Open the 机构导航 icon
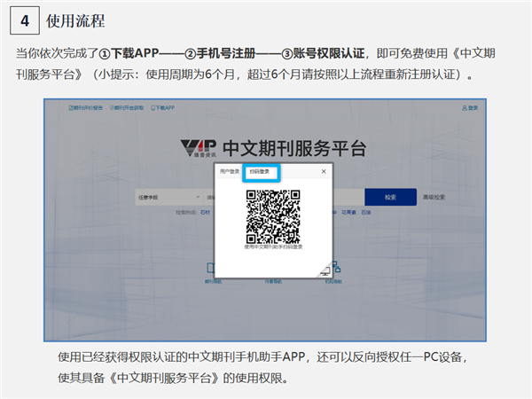The height and width of the screenshot is (399, 532). pyautogui.click(x=336, y=267)
